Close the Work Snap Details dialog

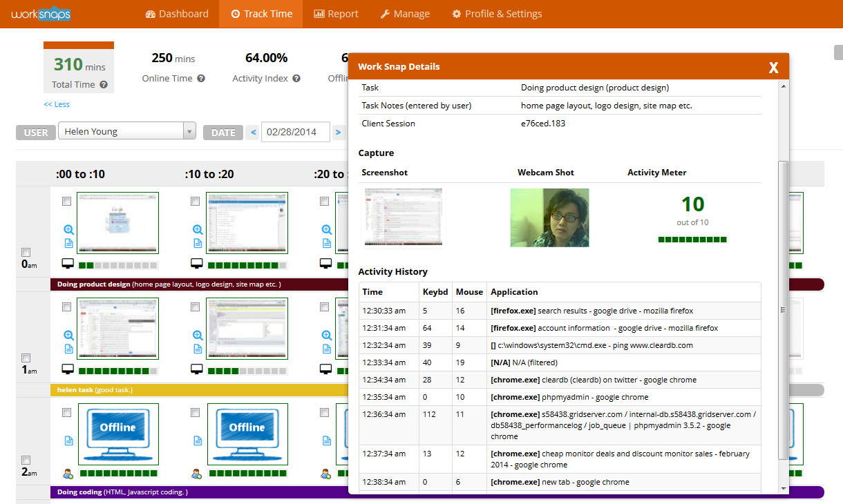coord(773,67)
